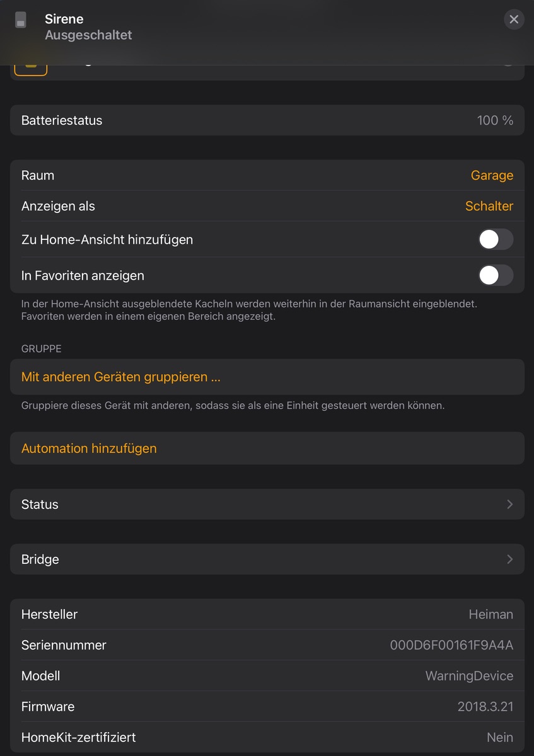Image resolution: width=534 pixels, height=756 pixels.
Task: Tap 'Mit anderen Geräten gruppieren ...'
Action: click(121, 377)
